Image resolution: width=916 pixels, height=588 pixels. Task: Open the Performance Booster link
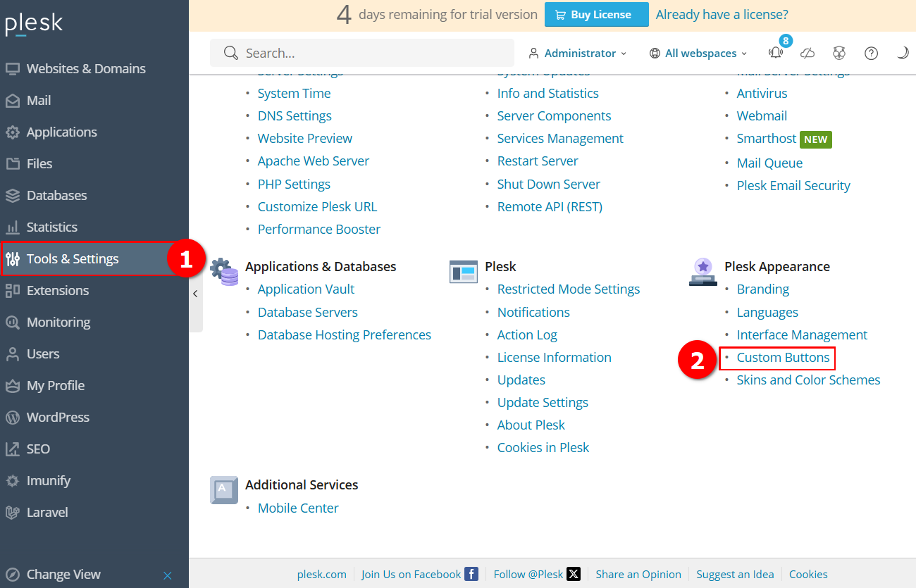[319, 229]
